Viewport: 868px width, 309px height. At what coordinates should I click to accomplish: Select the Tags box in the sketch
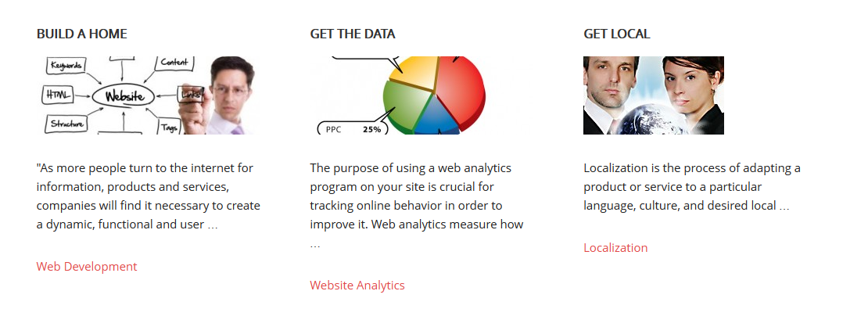pyautogui.click(x=169, y=127)
